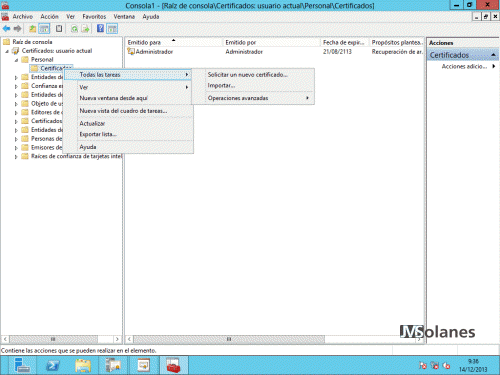This screenshot has height=375, width=500.
Task: Open the Acción menu
Action: click(49, 17)
